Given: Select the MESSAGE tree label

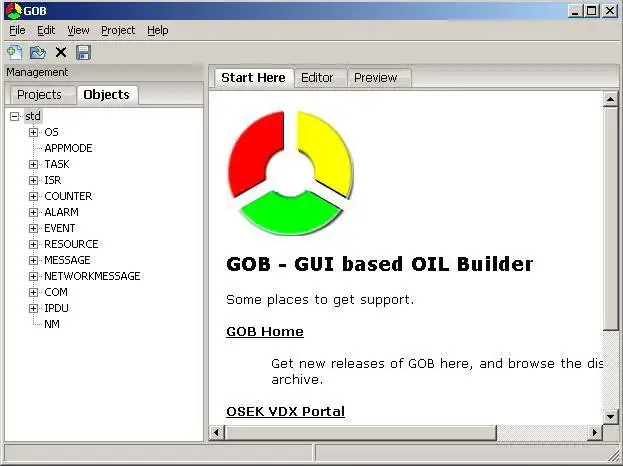Looking at the screenshot, I should point(67,260).
